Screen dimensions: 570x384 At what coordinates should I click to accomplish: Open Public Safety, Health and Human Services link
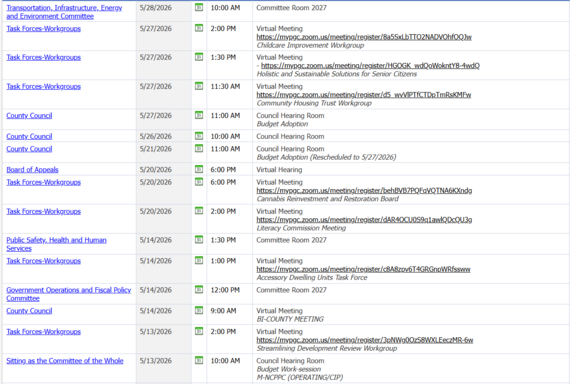[56, 244]
